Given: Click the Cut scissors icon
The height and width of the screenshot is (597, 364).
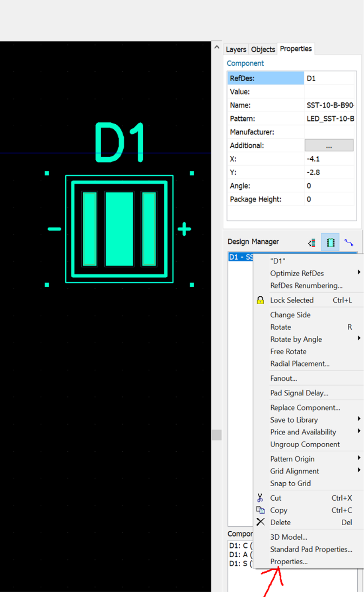Looking at the screenshot, I should tap(260, 498).
